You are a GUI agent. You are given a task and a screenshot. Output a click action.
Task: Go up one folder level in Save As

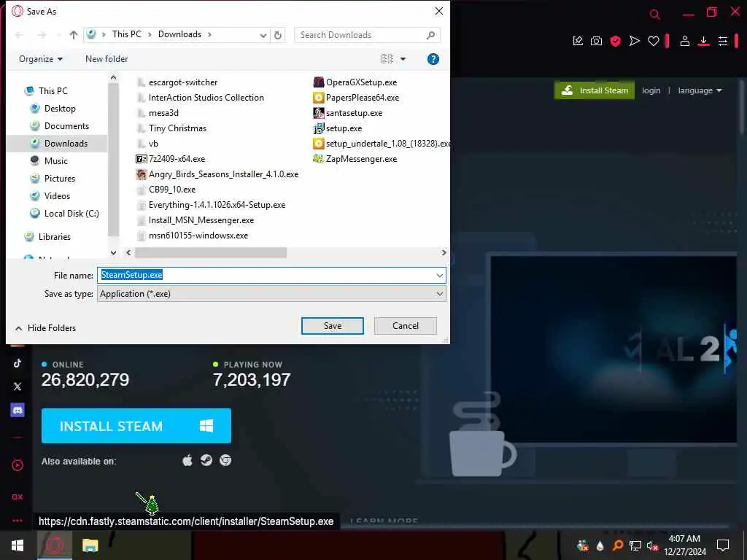click(74, 35)
